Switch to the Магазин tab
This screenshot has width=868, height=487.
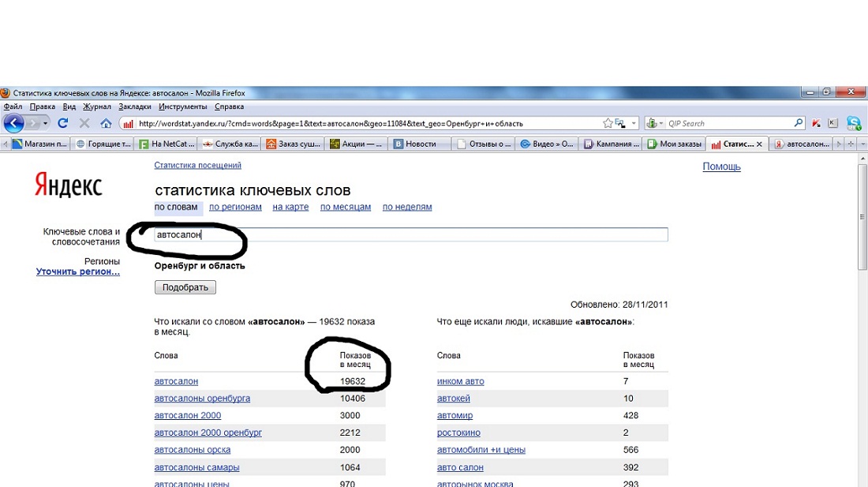pyautogui.click(x=40, y=144)
